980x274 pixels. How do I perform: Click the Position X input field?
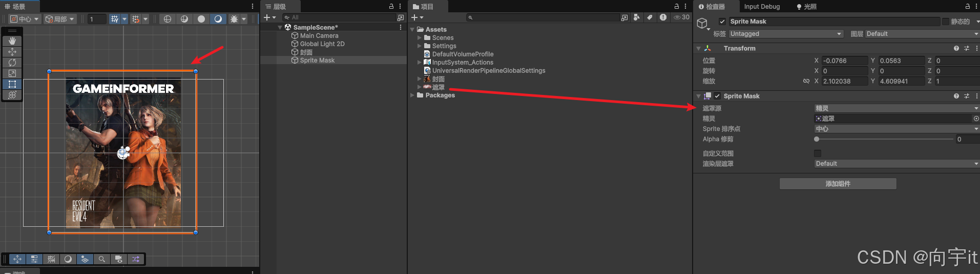coord(845,61)
